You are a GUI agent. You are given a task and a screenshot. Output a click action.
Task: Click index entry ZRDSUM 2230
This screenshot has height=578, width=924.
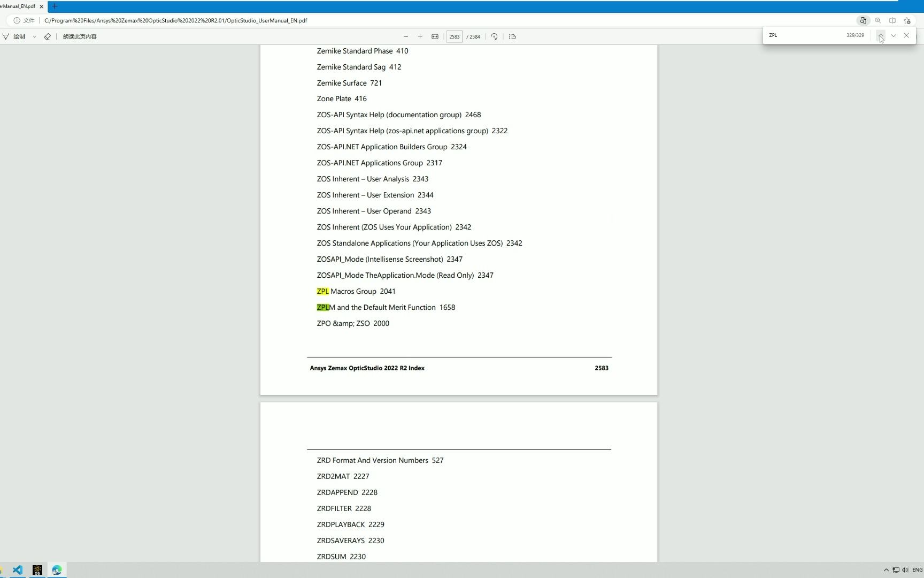pyautogui.click(x=341, y=557)
